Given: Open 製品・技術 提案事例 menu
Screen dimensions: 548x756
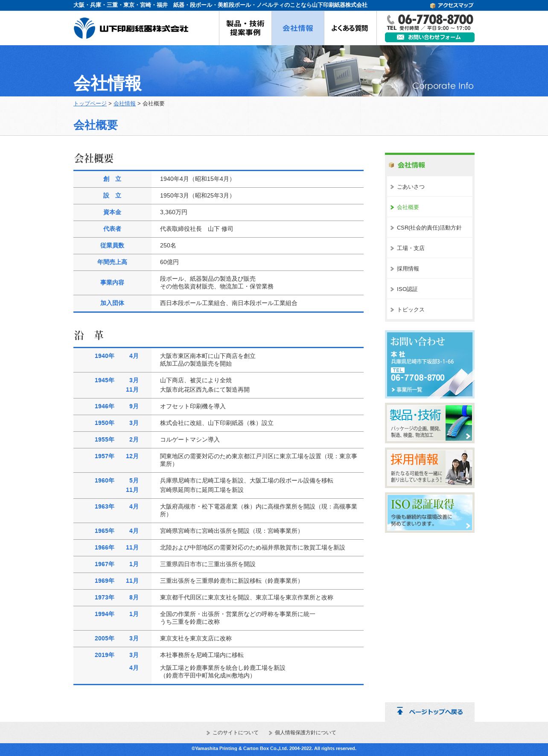Looking at the screenshot, I should pyautogui.click(x=245, y=28).
